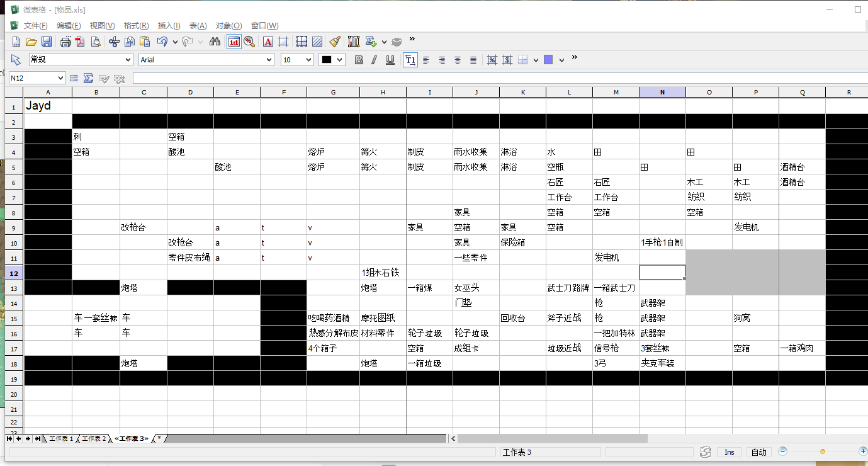Viewport: 868px width, 466px height.
Task: Set zoom to 1:1 icon
Action: point(234,42)
